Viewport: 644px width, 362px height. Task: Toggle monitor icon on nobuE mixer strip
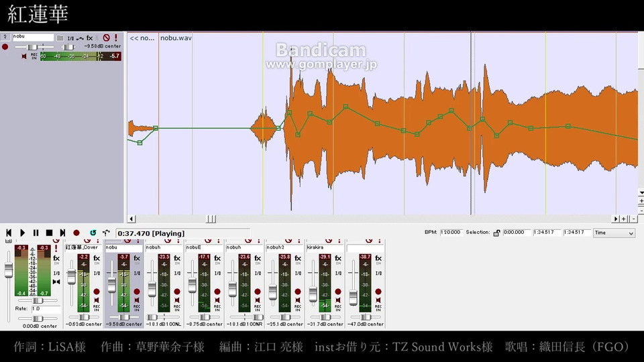(217, 300)
